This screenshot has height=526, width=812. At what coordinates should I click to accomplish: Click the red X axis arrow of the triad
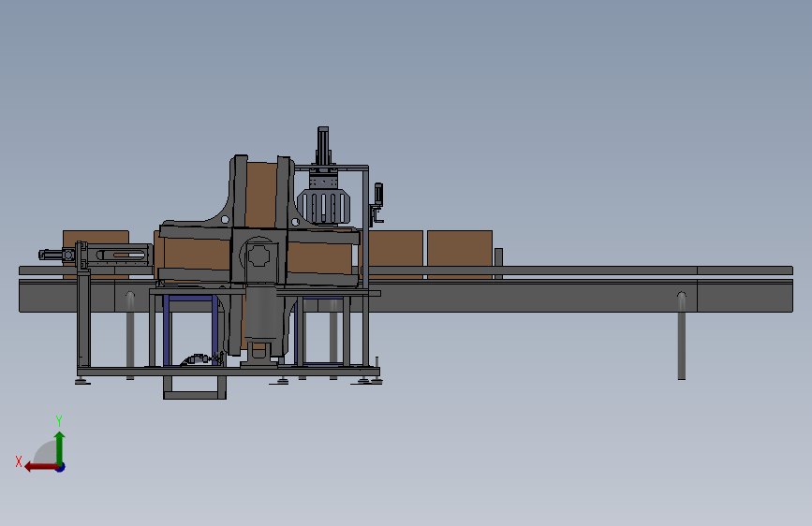coord(41,467)
